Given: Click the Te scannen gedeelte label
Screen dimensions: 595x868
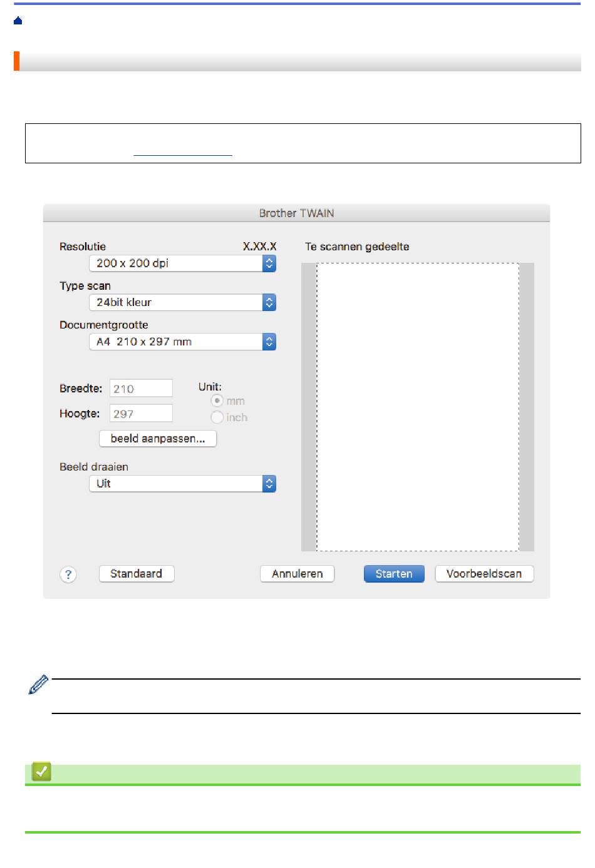Looking at the screenshot, I should click(357, 247).
